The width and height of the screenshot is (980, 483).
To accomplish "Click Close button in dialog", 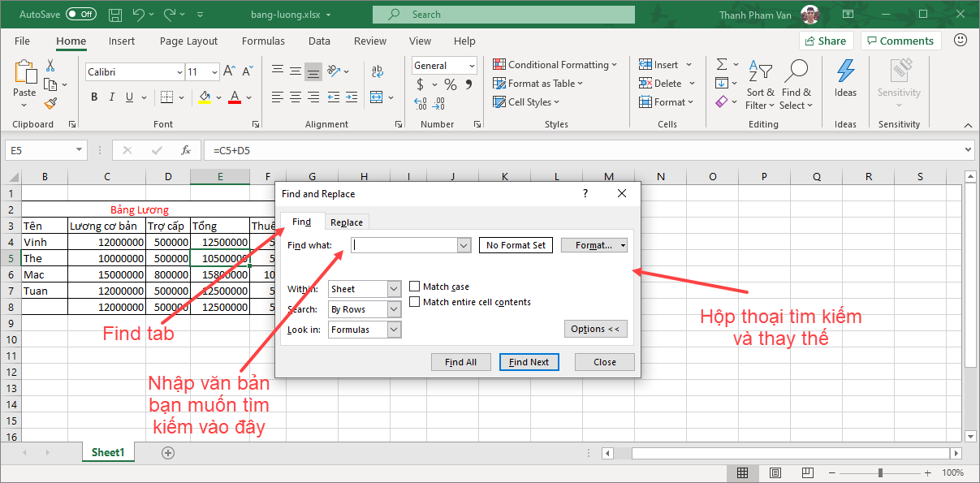I will pos(605,362).
